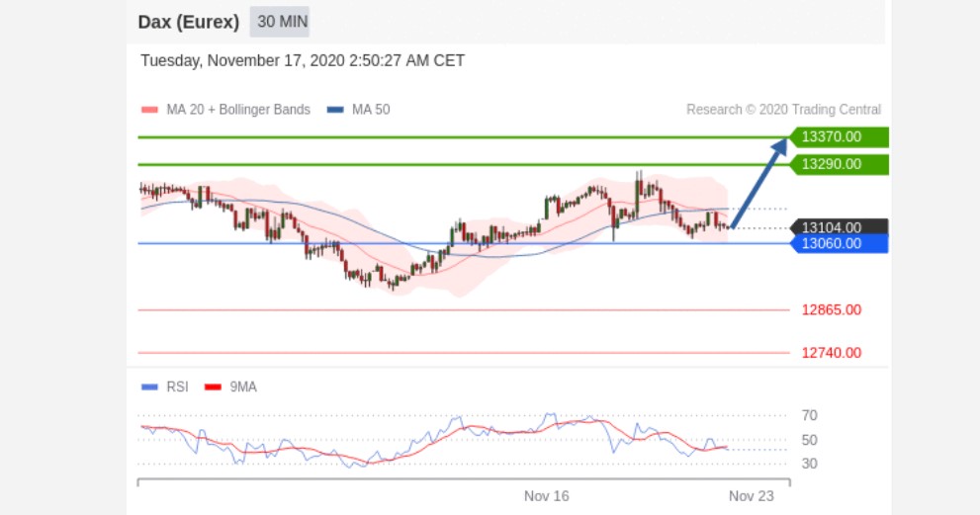Click the 12865.00 support price label
Image resolution: width=980 pixels, height=515 pixels.
coord(832,310)
